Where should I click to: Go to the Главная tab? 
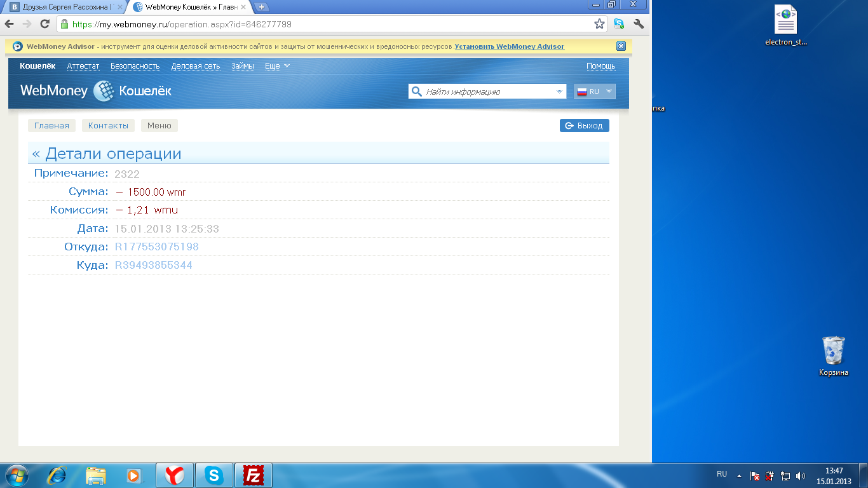pyautogui.click(x=51, y=126)
